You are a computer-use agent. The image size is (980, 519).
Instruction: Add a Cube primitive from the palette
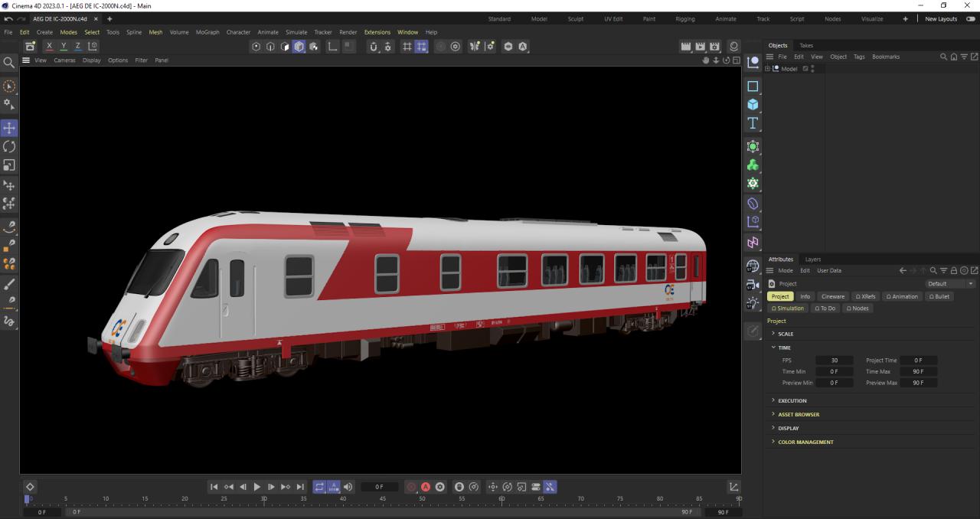[x=753, y=105]
